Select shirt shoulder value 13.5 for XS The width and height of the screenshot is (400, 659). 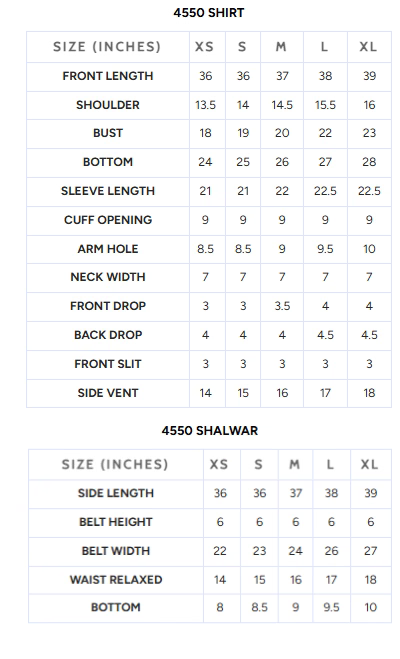(x=205, y=105)
